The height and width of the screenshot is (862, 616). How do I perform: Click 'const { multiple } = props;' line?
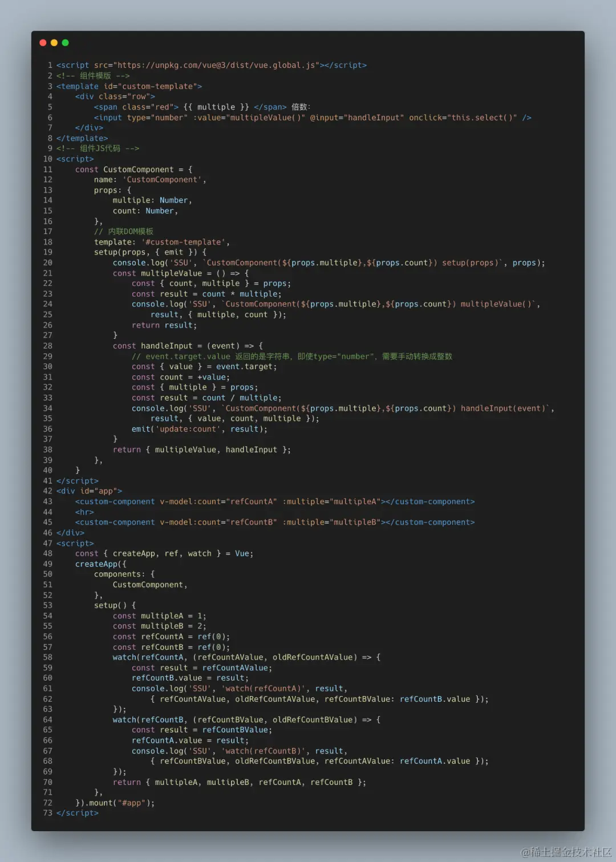194,388
